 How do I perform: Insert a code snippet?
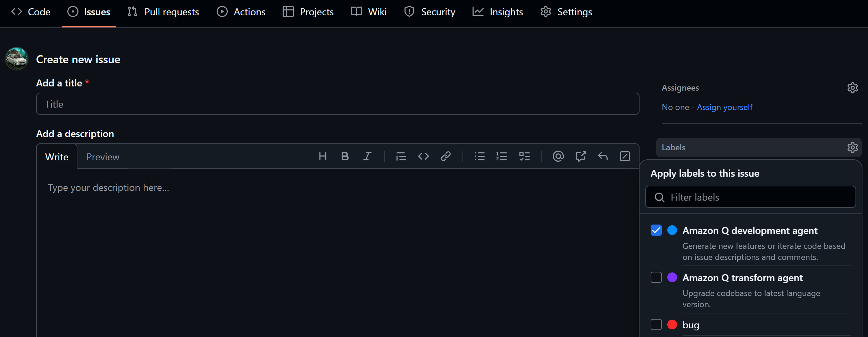tap(423, 156)
